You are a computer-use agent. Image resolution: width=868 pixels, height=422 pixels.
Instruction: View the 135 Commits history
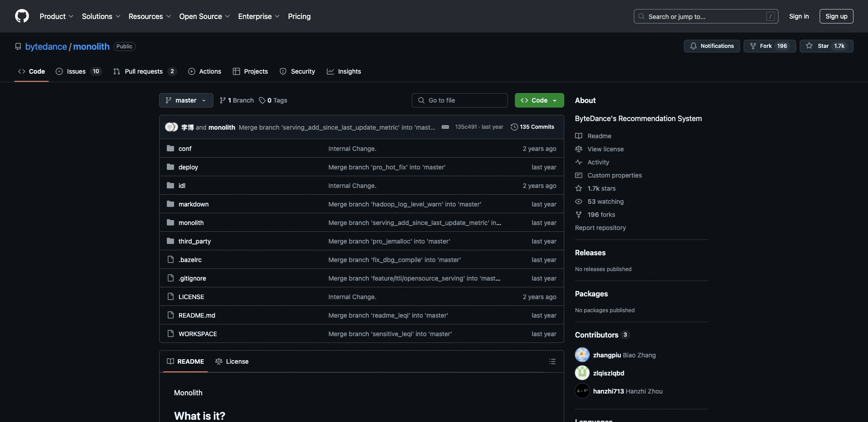pos(532,127)
